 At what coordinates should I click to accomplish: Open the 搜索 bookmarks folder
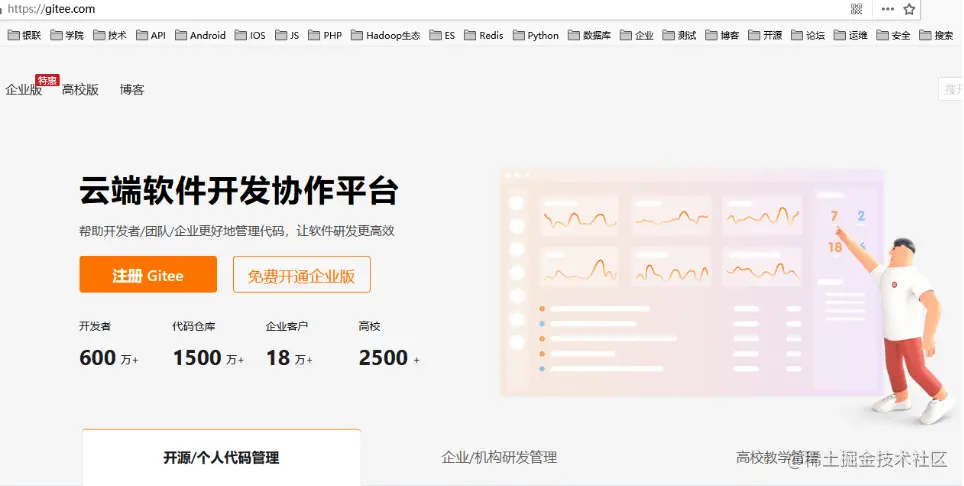pyautogui.click(x=936, y=35)
